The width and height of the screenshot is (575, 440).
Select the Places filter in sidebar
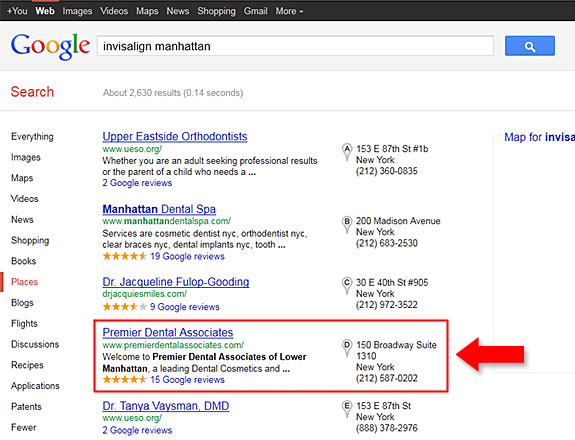pyautogui.click(x=25, y=282)
